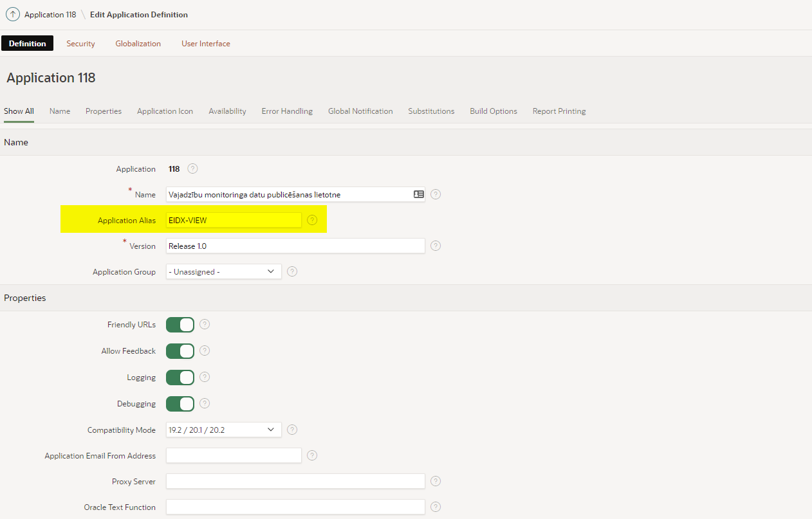Toggle the Debugging switch
812x519 pixels.
click(x=180, y=404)
